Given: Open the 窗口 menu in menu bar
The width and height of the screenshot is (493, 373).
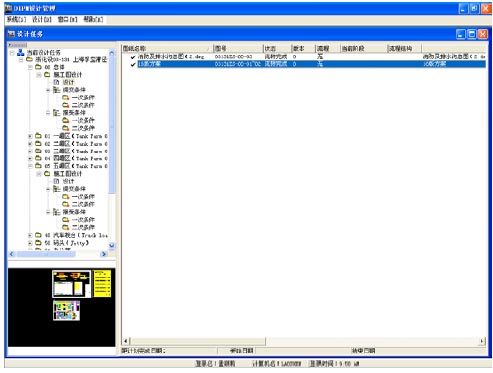Looking at the screenshot, I should [x=67, y=19].
